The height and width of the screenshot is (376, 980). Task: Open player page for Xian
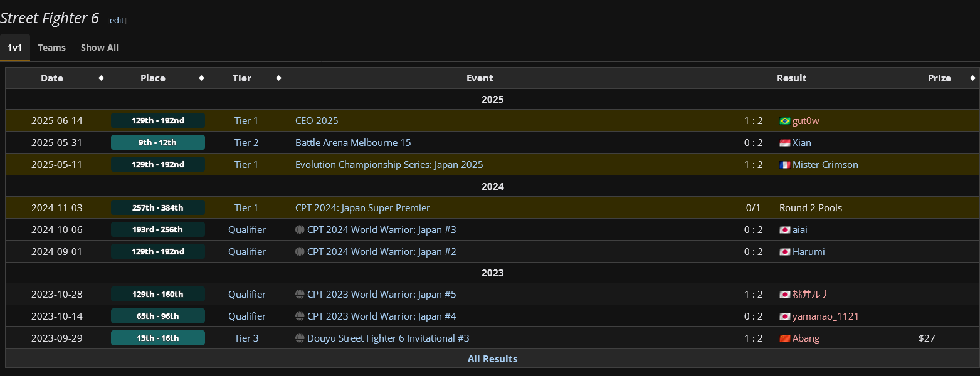tap(802, 143)
